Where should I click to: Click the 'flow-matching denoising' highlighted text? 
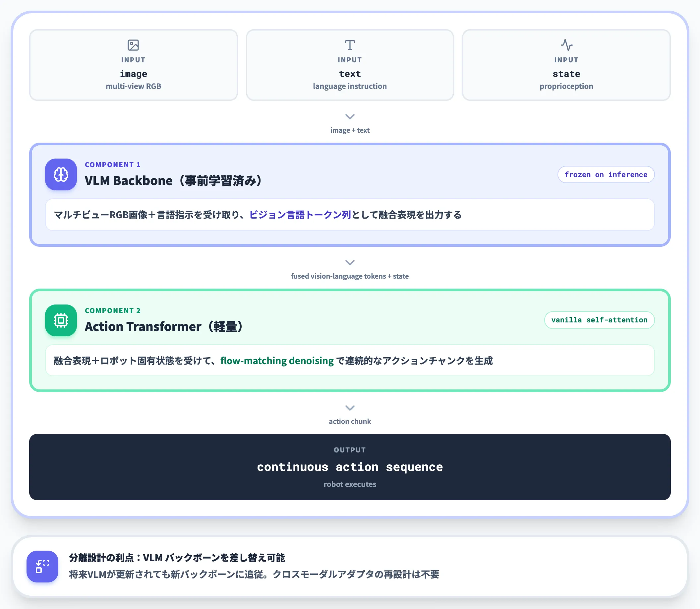277,361
